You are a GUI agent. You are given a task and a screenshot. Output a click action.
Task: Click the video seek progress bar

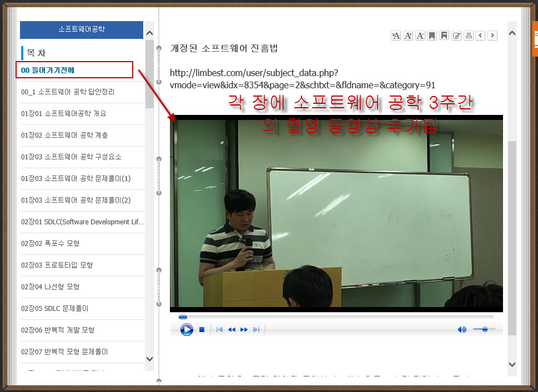tap(336, 317)
